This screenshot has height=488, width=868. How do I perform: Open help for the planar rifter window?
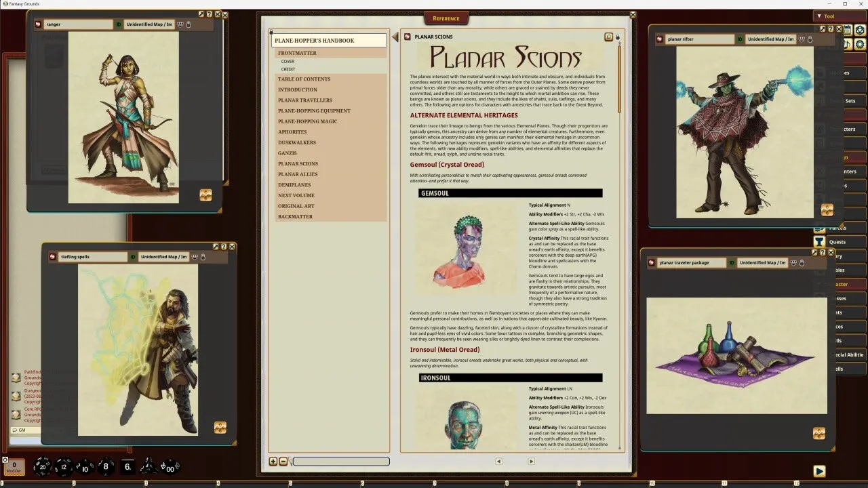831,29
